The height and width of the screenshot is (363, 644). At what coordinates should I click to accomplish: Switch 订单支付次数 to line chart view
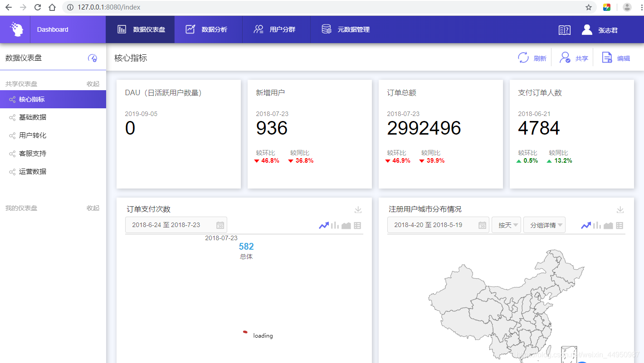(324, 225)
